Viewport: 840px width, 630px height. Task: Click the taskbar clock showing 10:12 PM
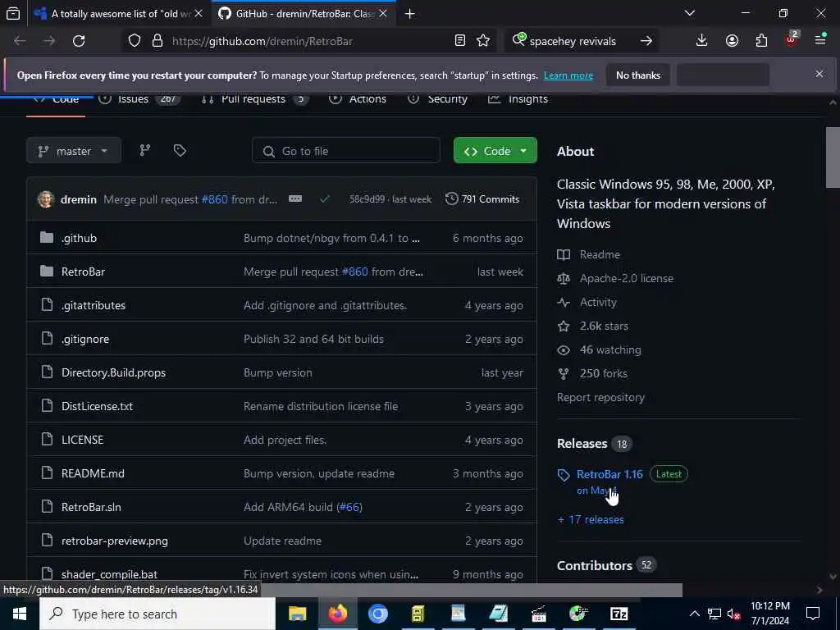click(x=769, y=614)
